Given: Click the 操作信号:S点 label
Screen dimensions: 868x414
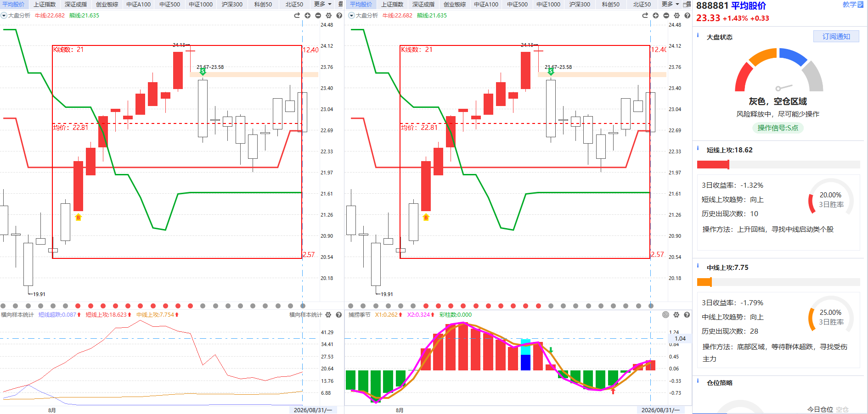Looking at the screenshot, I should 778,128.
